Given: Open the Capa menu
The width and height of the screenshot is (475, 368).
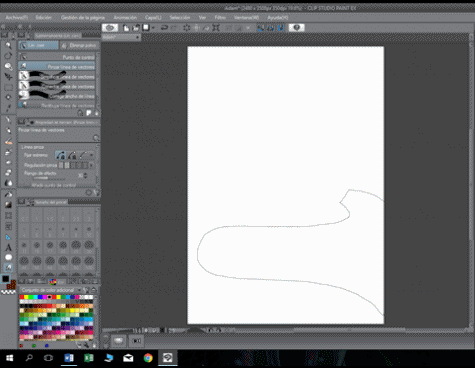Looking at the screenshot, I should [x=153, y=17].
